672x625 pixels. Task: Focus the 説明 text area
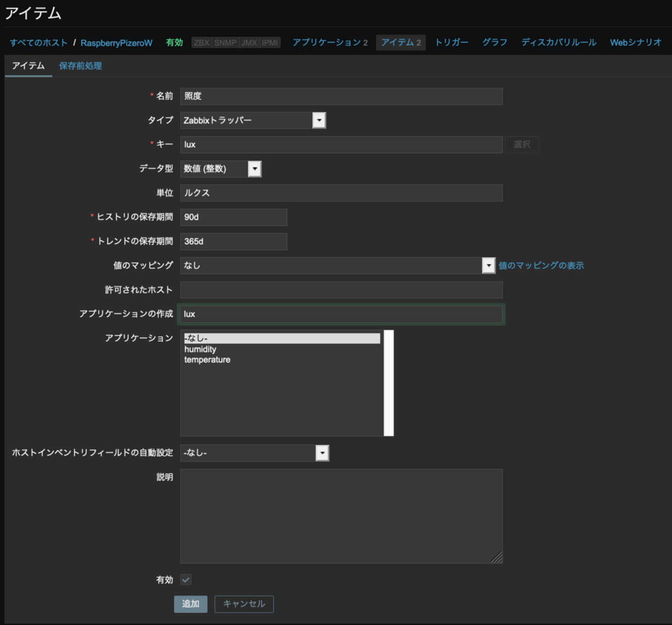[x=341, y=516]
